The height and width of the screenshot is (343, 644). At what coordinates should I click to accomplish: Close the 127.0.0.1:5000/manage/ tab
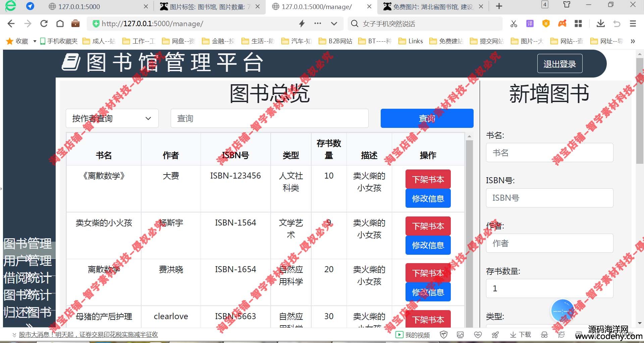click(369, 6)
